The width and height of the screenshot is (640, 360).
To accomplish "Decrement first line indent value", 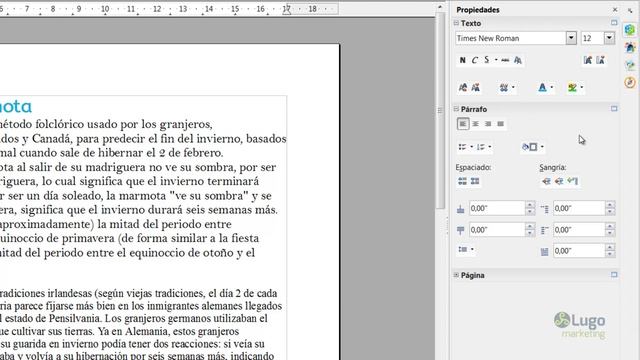I will point(610,255).
